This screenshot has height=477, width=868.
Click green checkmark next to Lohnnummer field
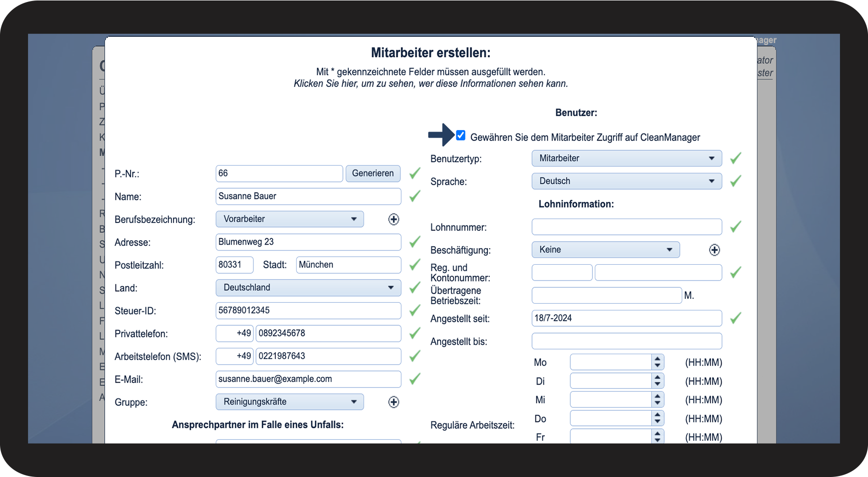pyautogui.click(x=735, y=227)
